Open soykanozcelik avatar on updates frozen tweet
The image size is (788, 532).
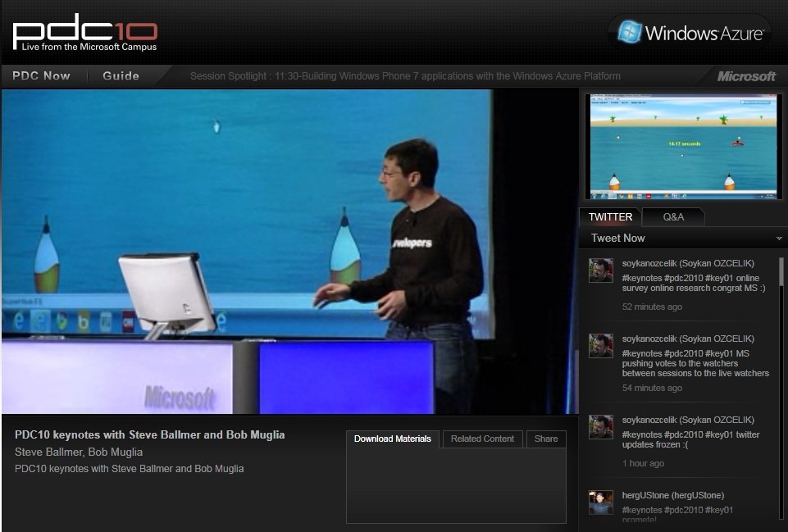(600, 426)
